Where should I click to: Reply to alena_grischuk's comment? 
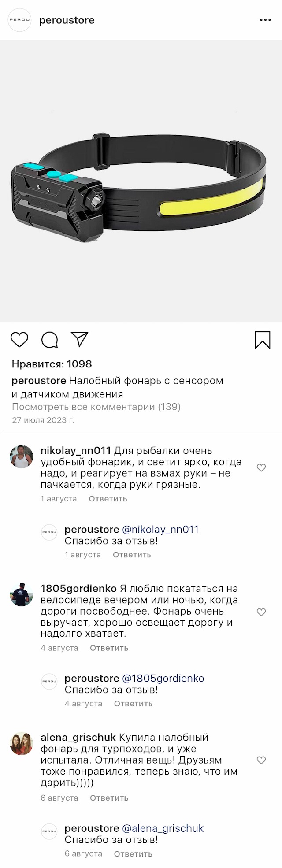click(x=109, y=798)
